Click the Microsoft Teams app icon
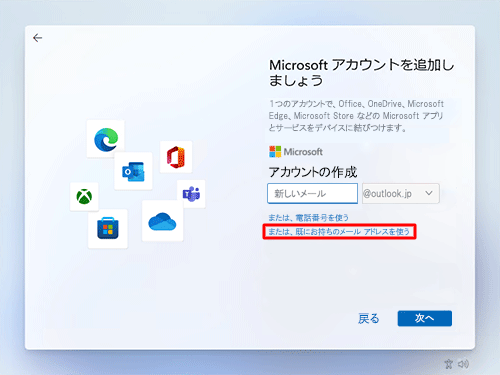 coord(191,194)
